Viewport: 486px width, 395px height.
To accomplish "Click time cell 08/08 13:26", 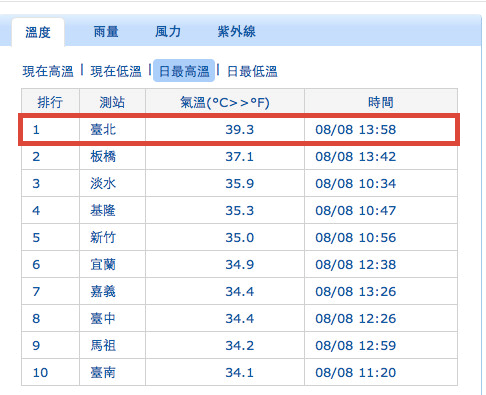I will click(356, 291).
